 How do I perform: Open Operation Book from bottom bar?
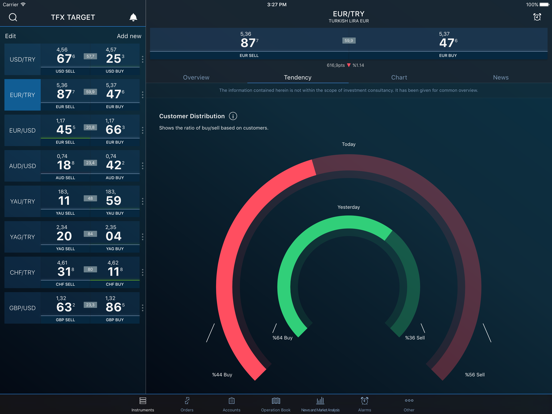(x=276, y=403)
